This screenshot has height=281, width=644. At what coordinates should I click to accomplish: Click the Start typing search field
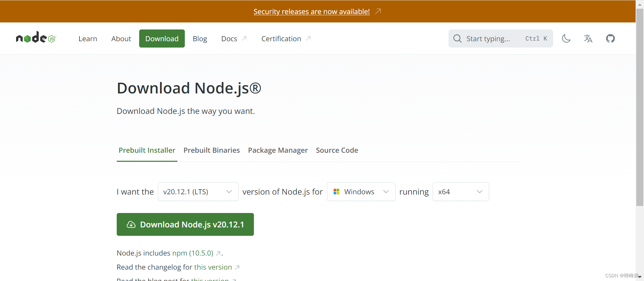[500, 39]
